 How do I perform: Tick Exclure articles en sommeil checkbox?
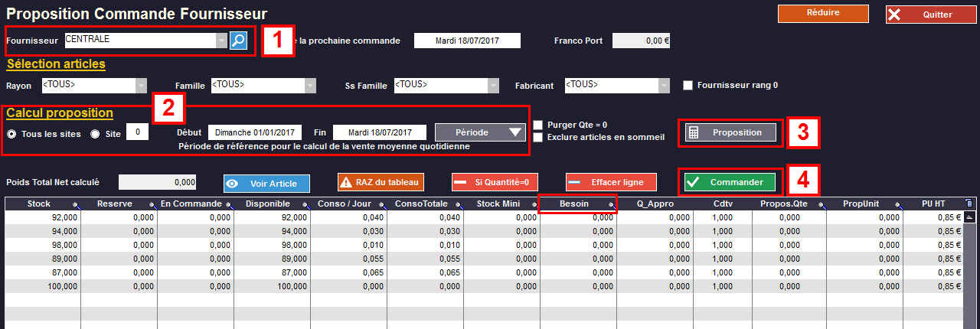[x=539, y=138]
